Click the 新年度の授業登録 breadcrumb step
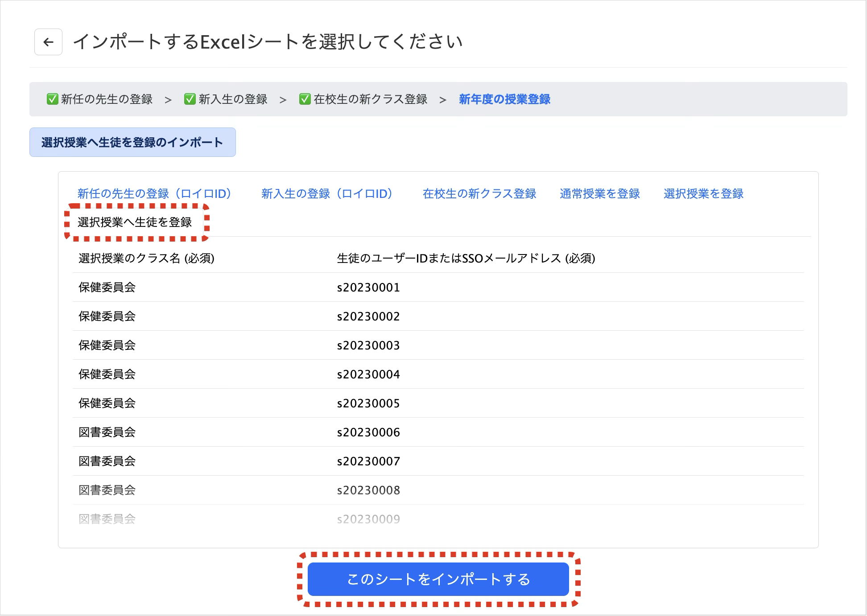 [x=504, y=99]
